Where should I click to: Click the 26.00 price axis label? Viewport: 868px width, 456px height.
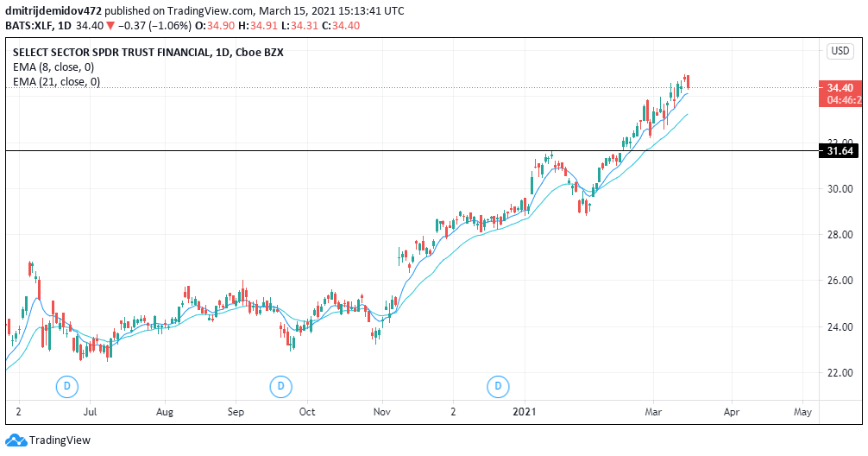coord(840,281)
